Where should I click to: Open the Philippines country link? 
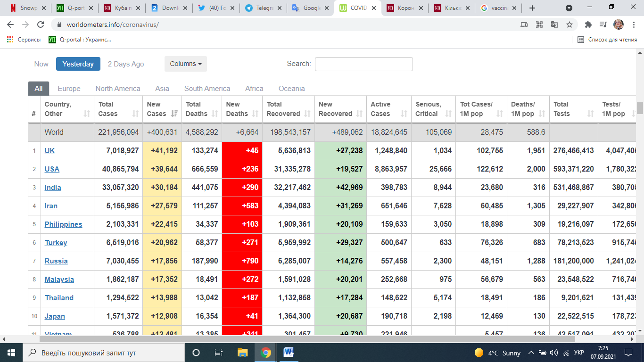63,224
